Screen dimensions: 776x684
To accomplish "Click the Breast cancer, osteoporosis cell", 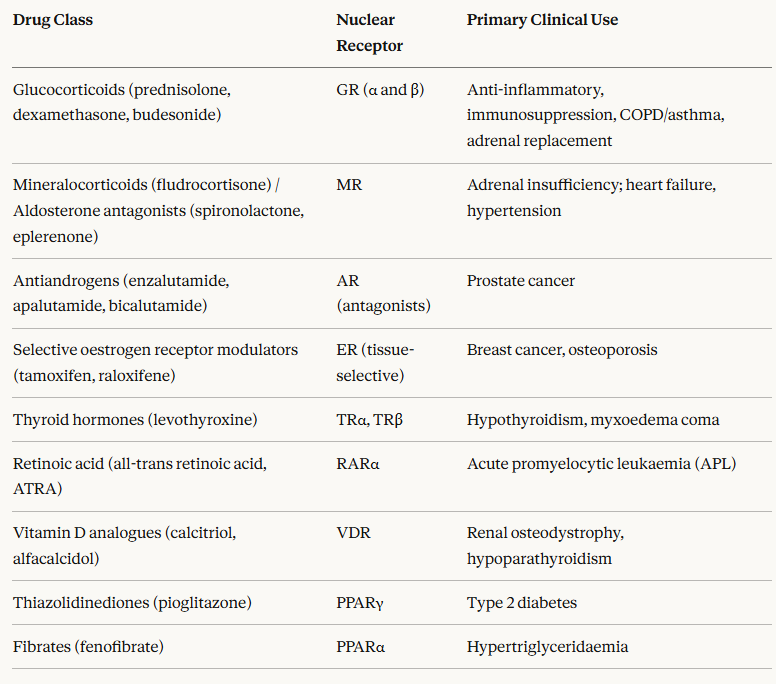I will click(x=562, y=350).
